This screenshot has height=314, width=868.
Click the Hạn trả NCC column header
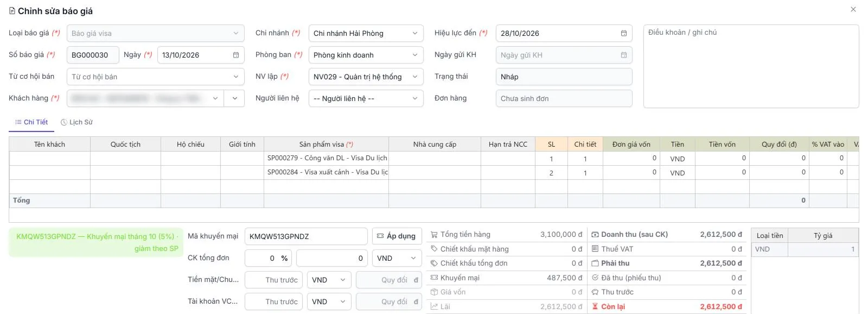point(508,144)
